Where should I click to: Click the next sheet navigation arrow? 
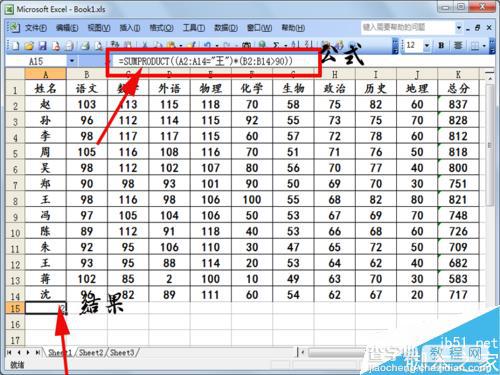[28, 352]
